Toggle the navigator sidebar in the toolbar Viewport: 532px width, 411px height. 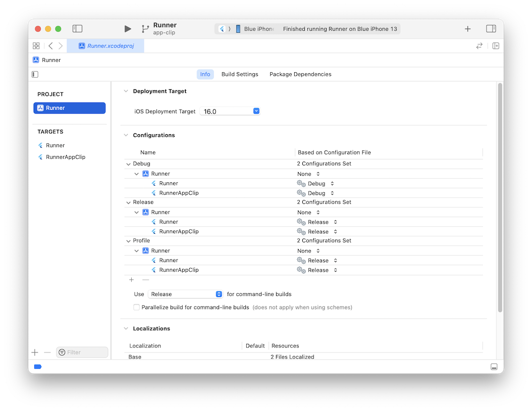pyautogui.click(x=77, y=29)
